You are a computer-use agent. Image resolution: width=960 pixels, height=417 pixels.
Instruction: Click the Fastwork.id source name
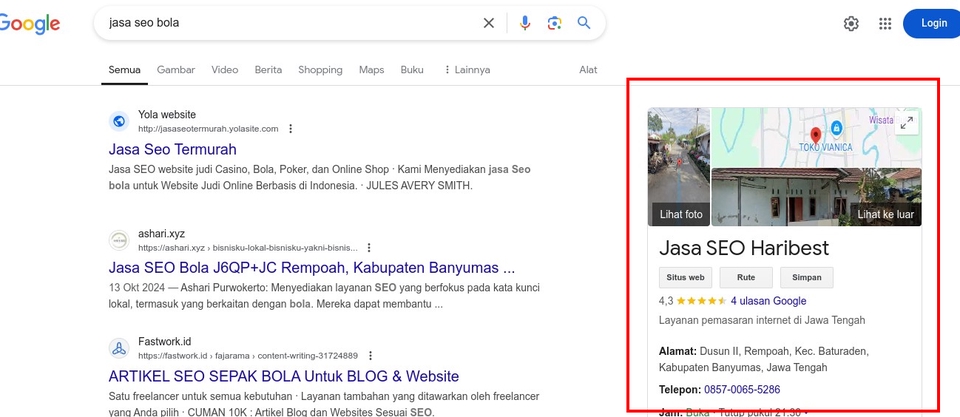(165, 341)
